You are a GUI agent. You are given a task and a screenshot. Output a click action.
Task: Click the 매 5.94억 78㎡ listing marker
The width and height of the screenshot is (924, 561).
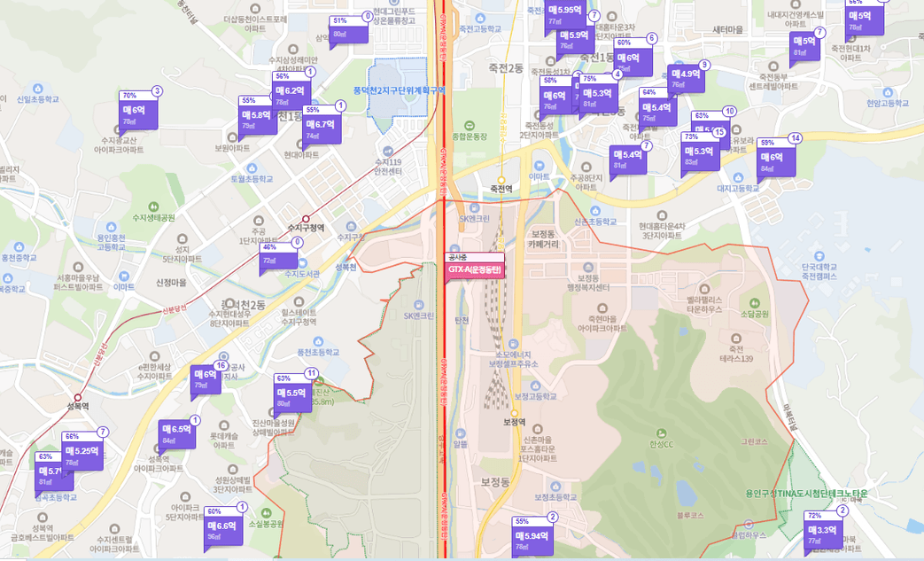pyautogui.click(x=532, y=536)
